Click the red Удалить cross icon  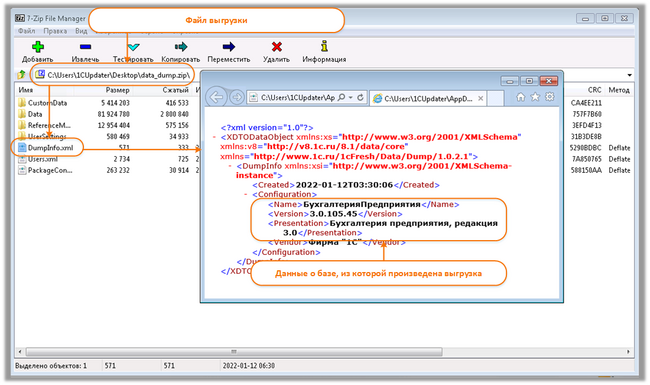(276, 46)
